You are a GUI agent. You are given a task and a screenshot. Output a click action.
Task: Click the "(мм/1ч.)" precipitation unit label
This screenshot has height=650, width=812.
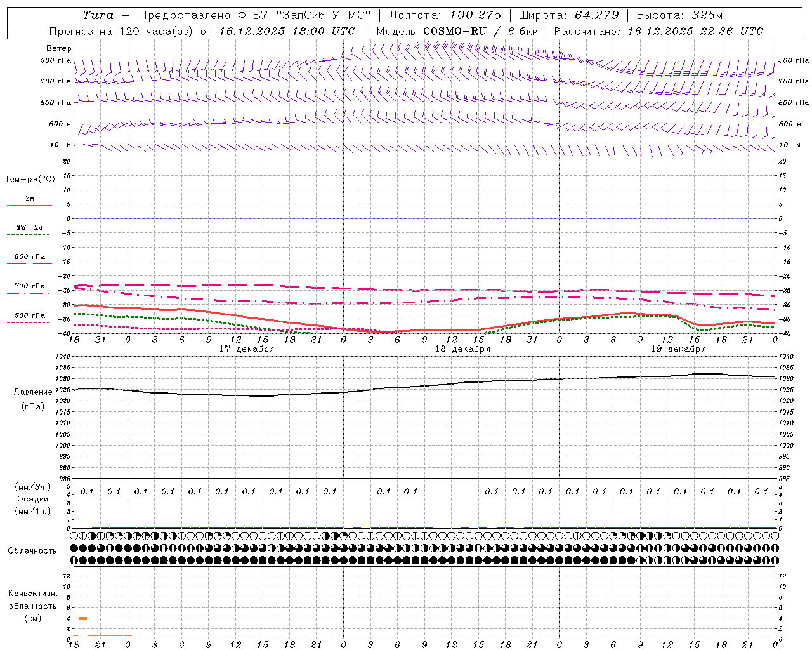tap(32, 511)
